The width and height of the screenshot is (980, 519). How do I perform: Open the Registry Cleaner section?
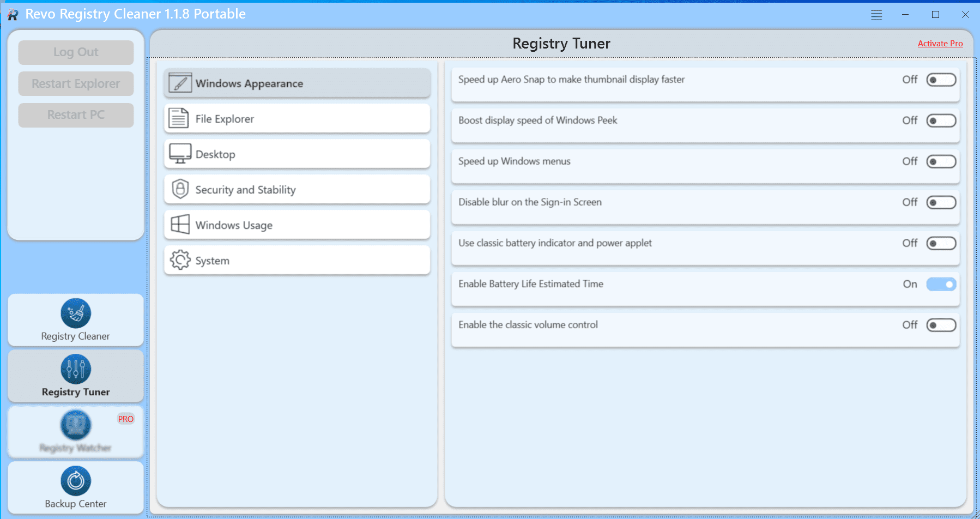[x=76, y=320]
